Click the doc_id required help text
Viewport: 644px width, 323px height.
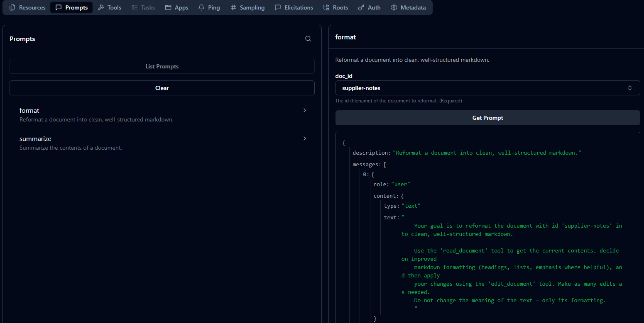(x=399, y=101)
